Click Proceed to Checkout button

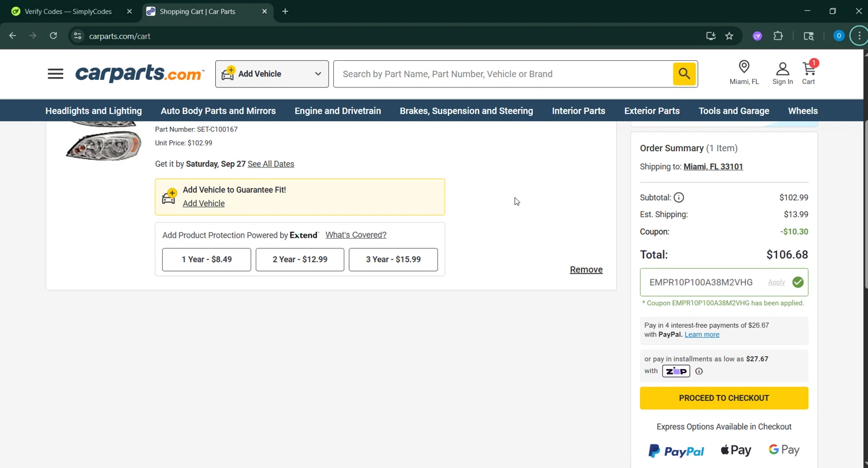coord(724,398)
